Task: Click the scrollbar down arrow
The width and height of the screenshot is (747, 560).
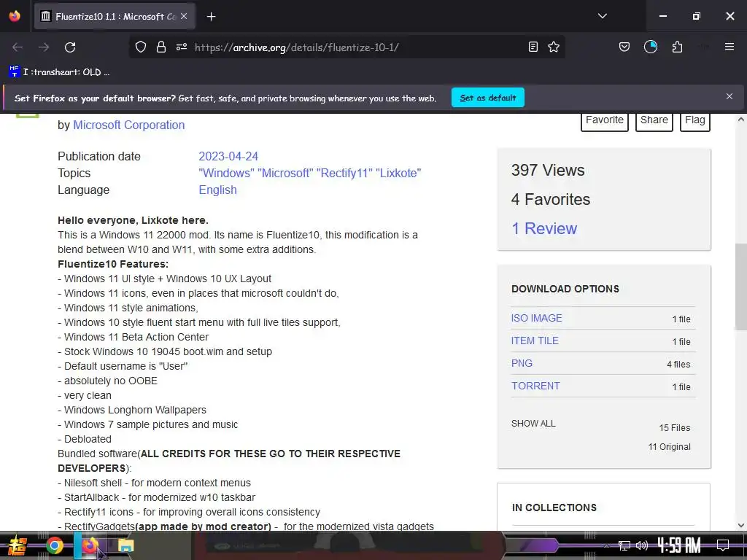Action: click(x=741, y=525)
